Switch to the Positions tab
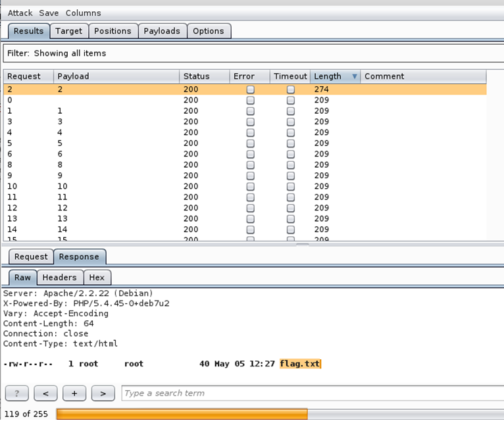Viewport: 504px width, 421px height. [x=113, y=31]
